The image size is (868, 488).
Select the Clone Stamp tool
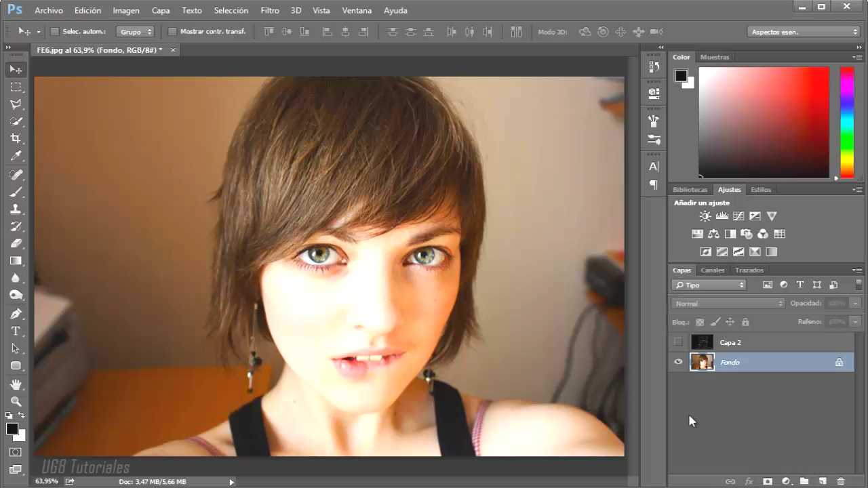[x=16, y=209]
